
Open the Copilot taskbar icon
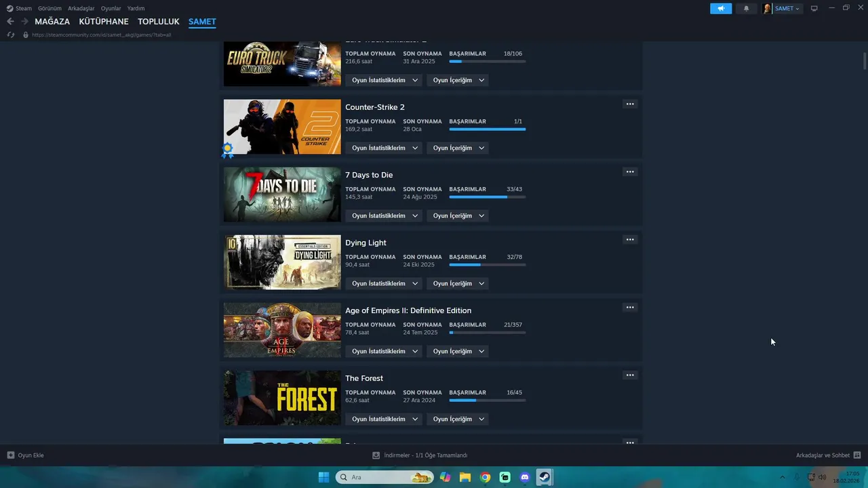click(445, 477)
